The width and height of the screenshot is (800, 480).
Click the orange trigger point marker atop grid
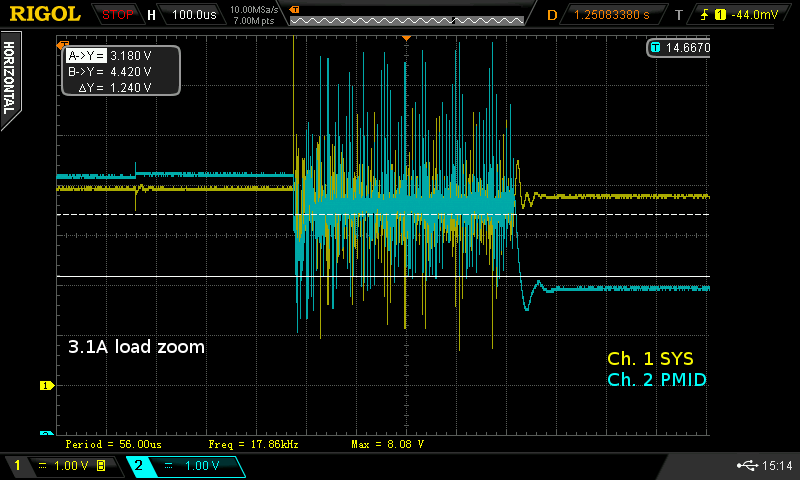coord(406,39)
